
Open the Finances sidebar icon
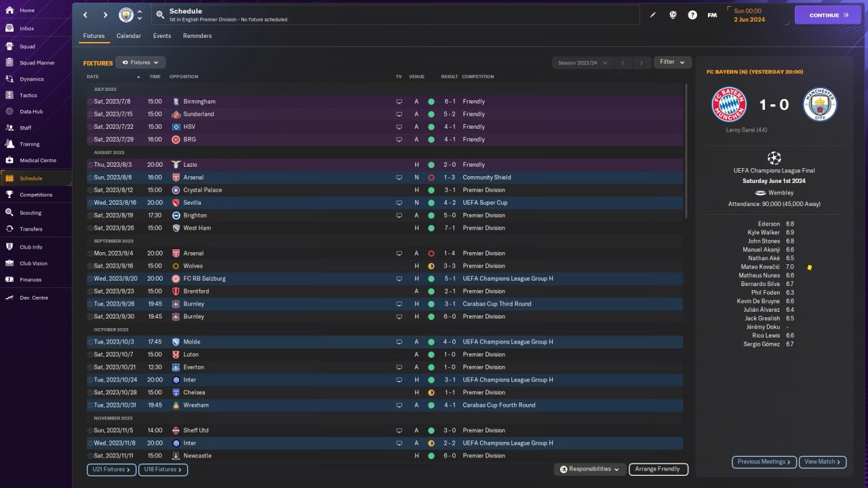click(9, 280)
